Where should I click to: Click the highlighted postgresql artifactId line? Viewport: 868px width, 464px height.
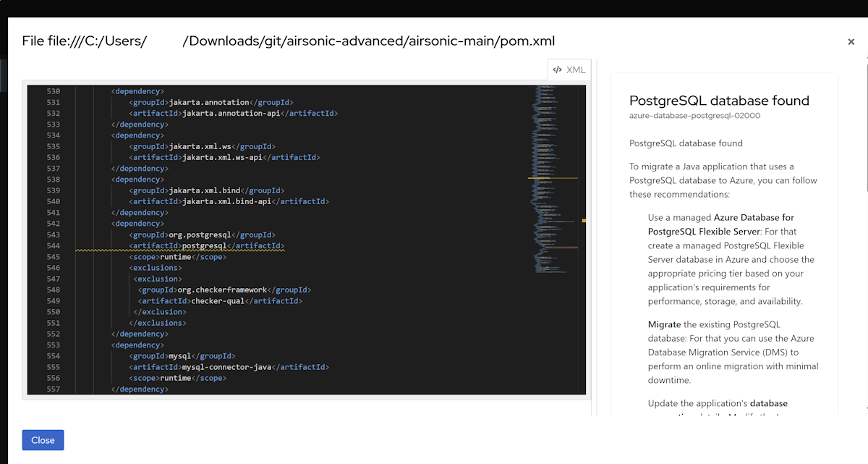click(x=207, y=246)
